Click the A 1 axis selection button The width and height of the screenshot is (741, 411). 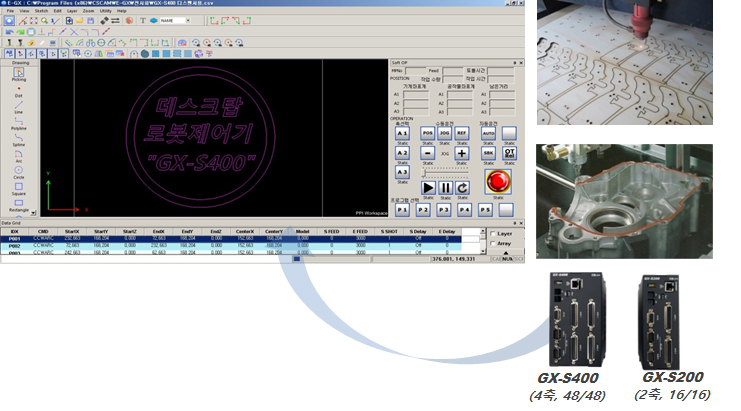point(401,132)
